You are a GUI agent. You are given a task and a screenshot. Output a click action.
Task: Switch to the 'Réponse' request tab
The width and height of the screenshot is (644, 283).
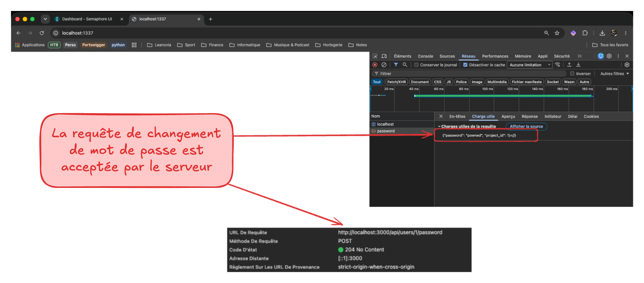[530, 116]
